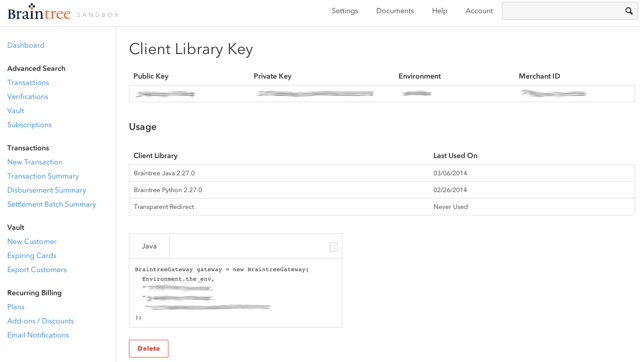Click the New Customer link
The image size is (640, 362).
[x=32, y=242]
